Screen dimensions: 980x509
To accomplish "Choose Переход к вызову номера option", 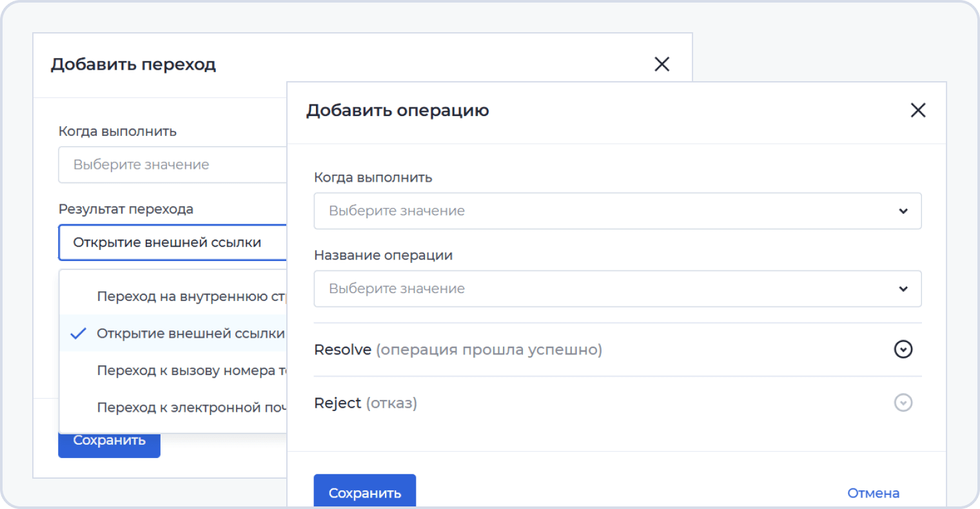I will pos(191,370).
